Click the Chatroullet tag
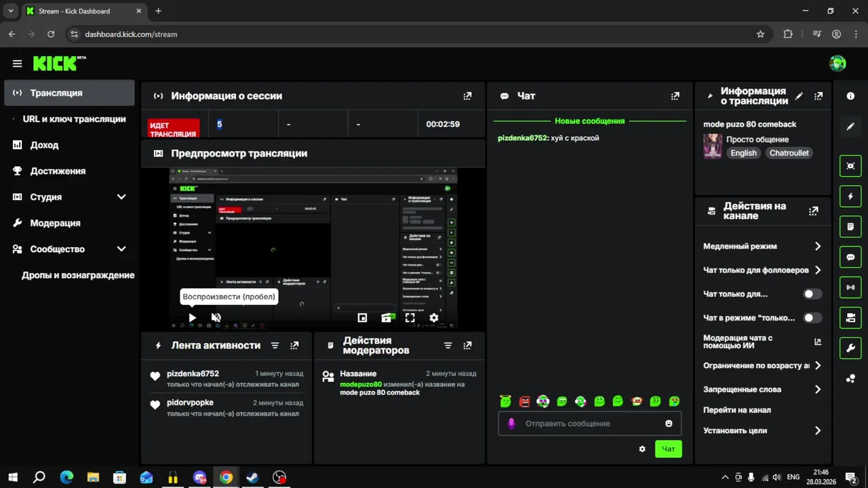This screenshot has width=868, height=488. (789, 153)
